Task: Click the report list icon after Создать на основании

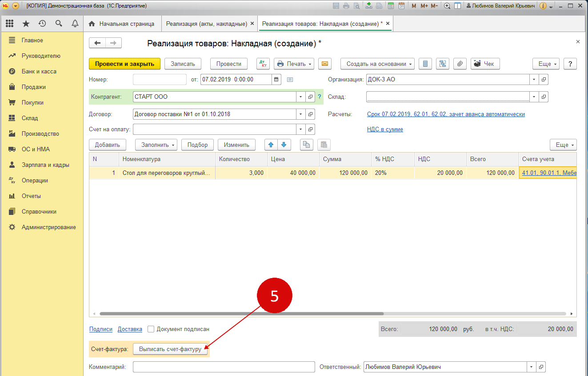Action: [x=425, y=64]
